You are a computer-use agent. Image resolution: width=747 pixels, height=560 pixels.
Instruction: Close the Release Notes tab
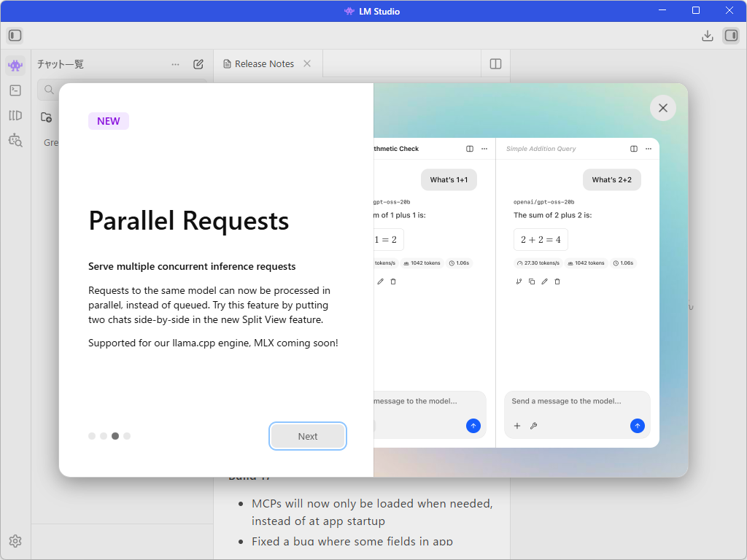point(307,64)
